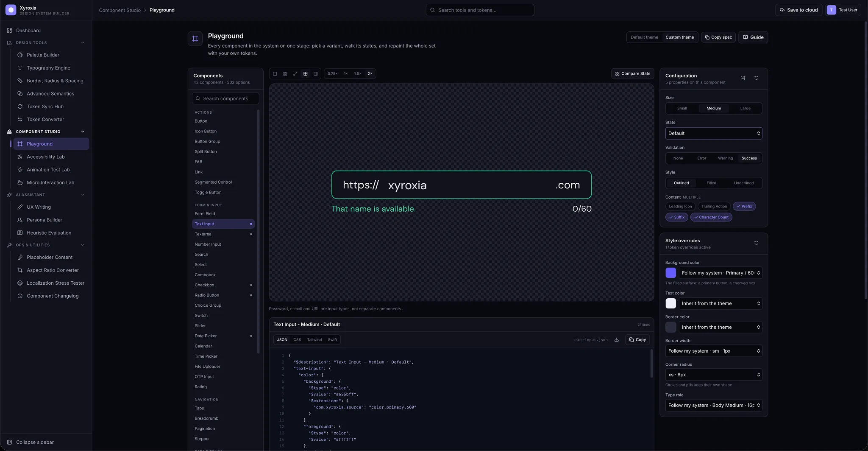This screenshot has height=451, width=868.
Task: Click the purple Background color swatch
Action: click(x=670, y=273)
